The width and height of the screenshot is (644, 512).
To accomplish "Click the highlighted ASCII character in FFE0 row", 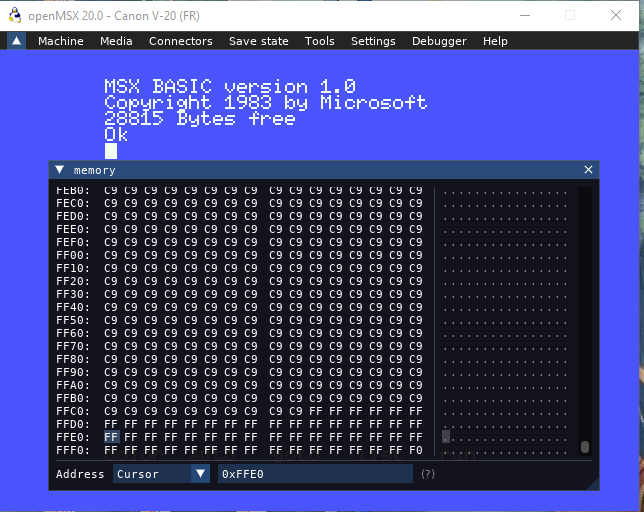I will click(x=446, y=437).
